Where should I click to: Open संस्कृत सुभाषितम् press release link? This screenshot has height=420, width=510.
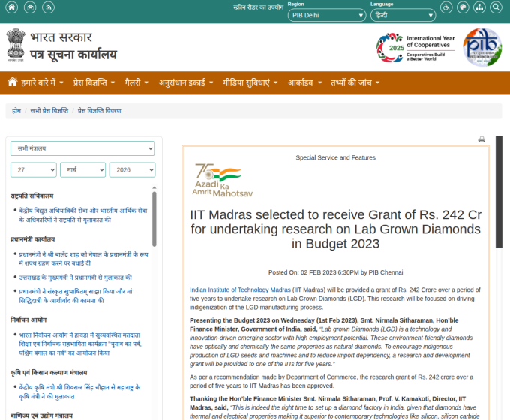click(76, 295)
